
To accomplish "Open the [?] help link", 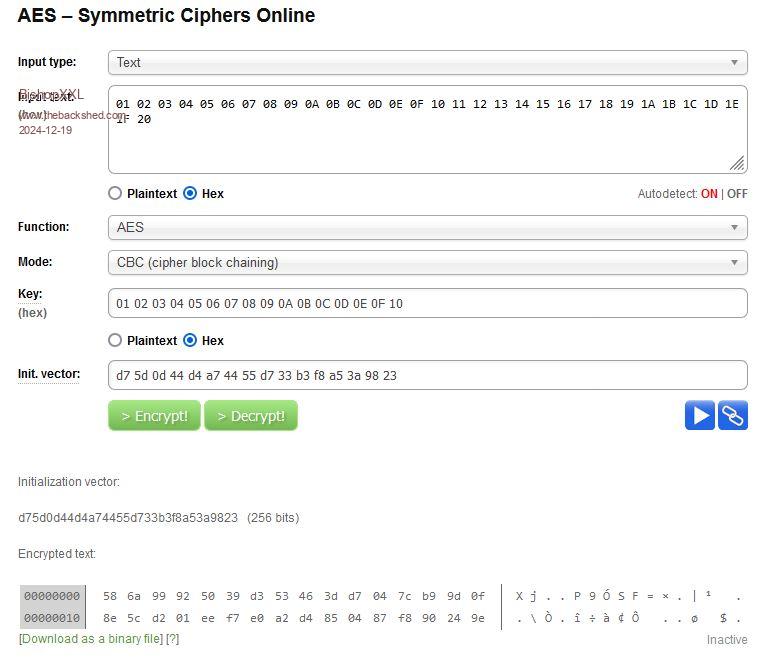I will (172, 639).
